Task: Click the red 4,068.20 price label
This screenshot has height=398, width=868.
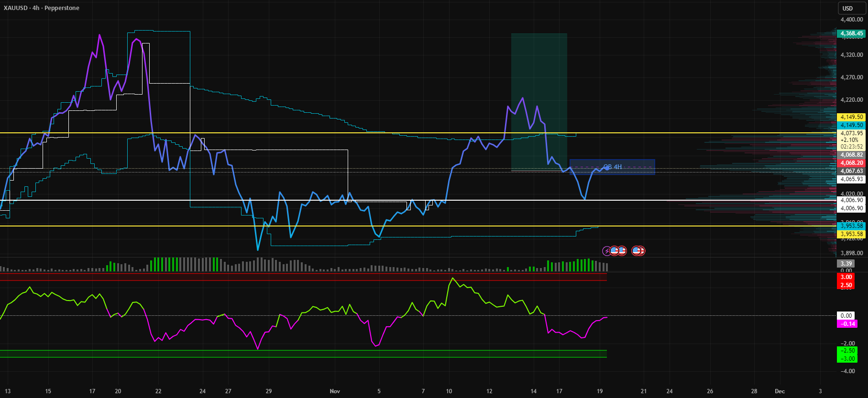Action: (x=852, y=163)
